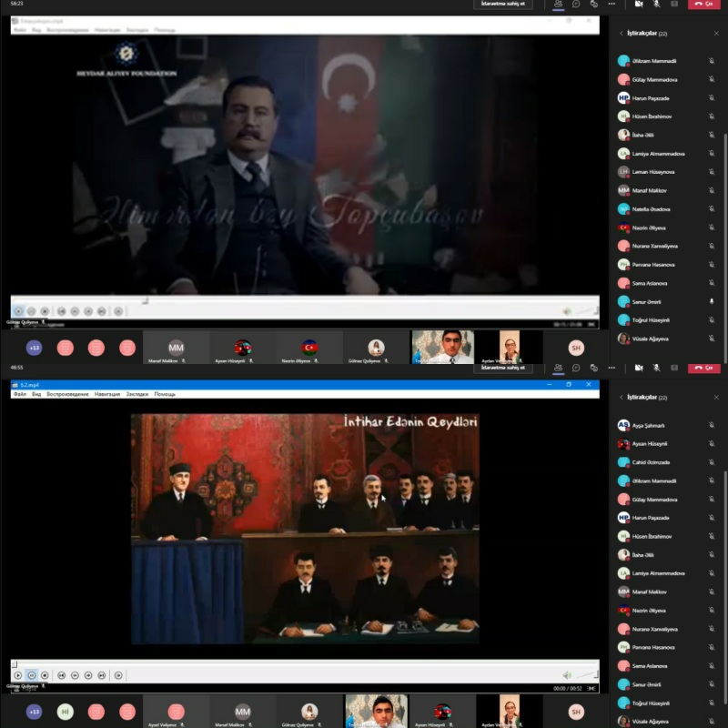Click the play button in the Topçubaşov video player

(18, 311)
